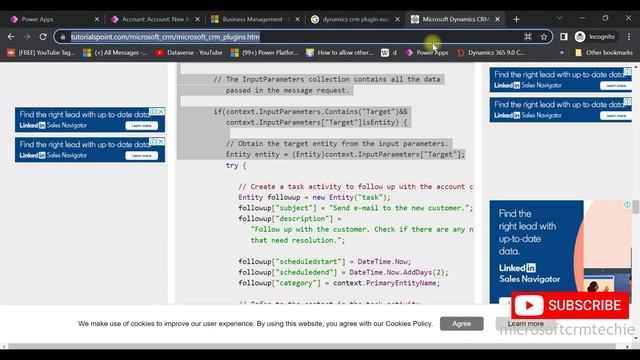
Task: Click the 'Entity followup = new Entity' line
Action: click(314, 197)
